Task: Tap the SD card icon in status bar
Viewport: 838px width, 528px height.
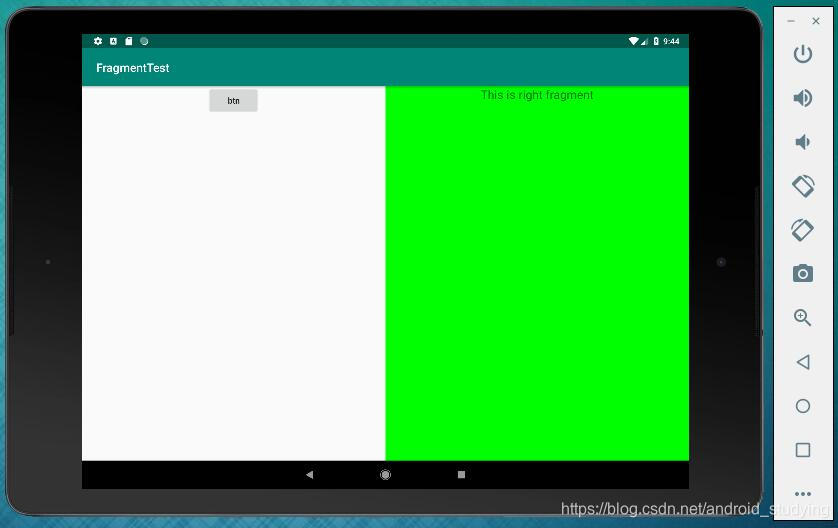Action: click(129, 41)
